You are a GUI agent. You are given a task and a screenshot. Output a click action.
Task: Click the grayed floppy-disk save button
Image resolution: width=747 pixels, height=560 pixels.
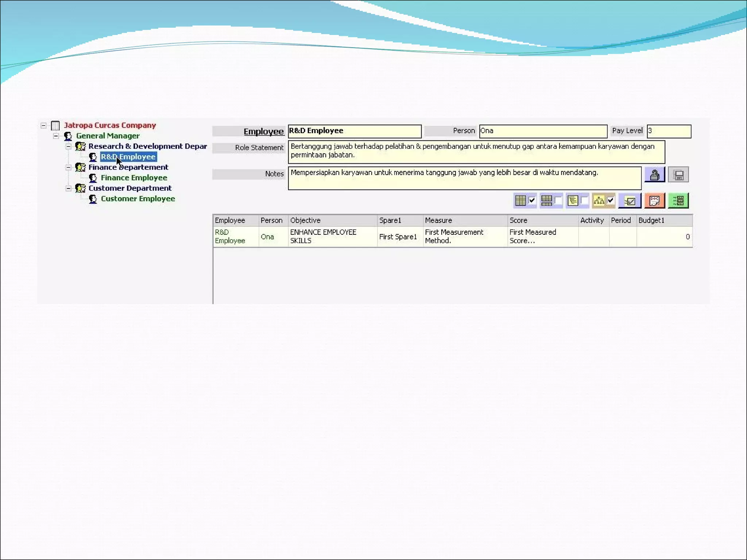pos(678,175)
